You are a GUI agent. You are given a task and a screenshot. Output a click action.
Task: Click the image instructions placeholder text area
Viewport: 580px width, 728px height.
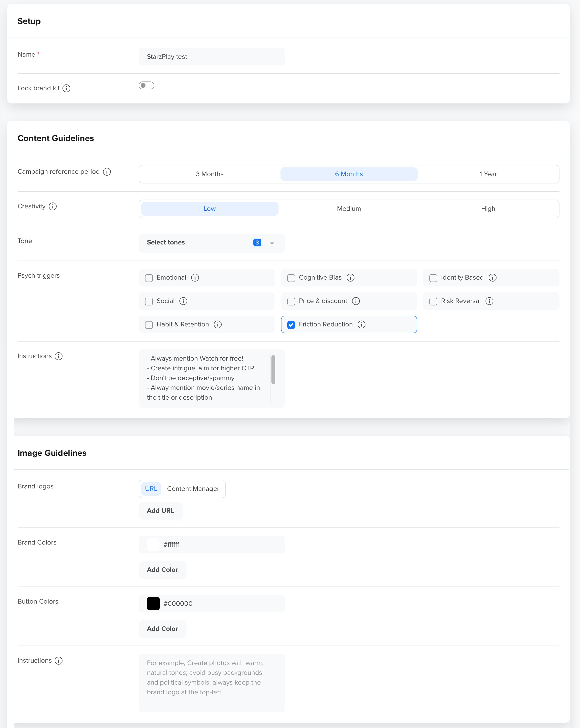(212, 683)
